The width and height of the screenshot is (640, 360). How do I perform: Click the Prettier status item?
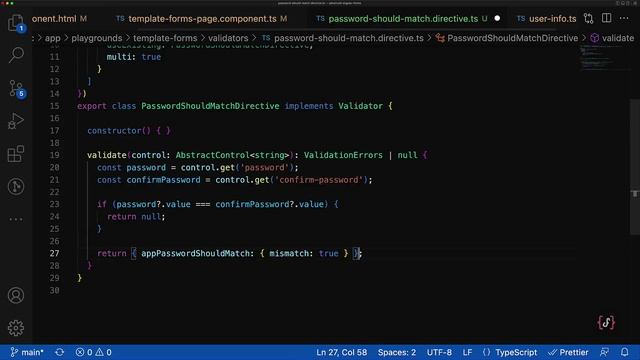[568, 352]
